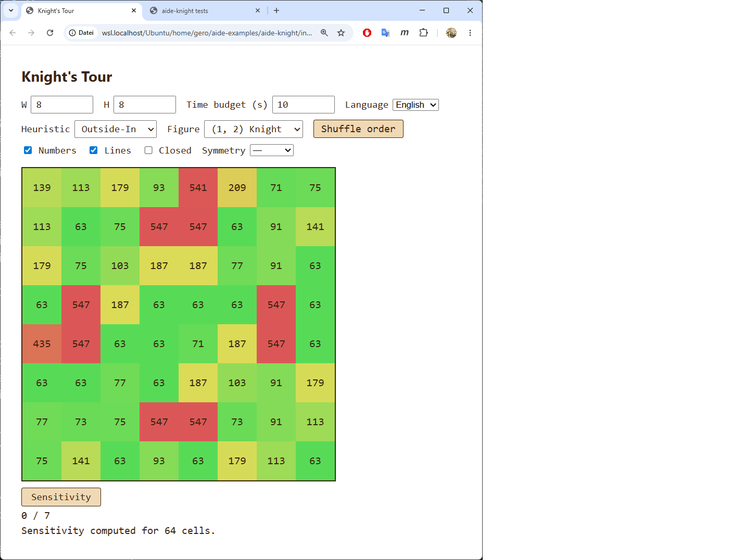
Task: Click the Knight's Tour heading
Action: tap(67, 77)
